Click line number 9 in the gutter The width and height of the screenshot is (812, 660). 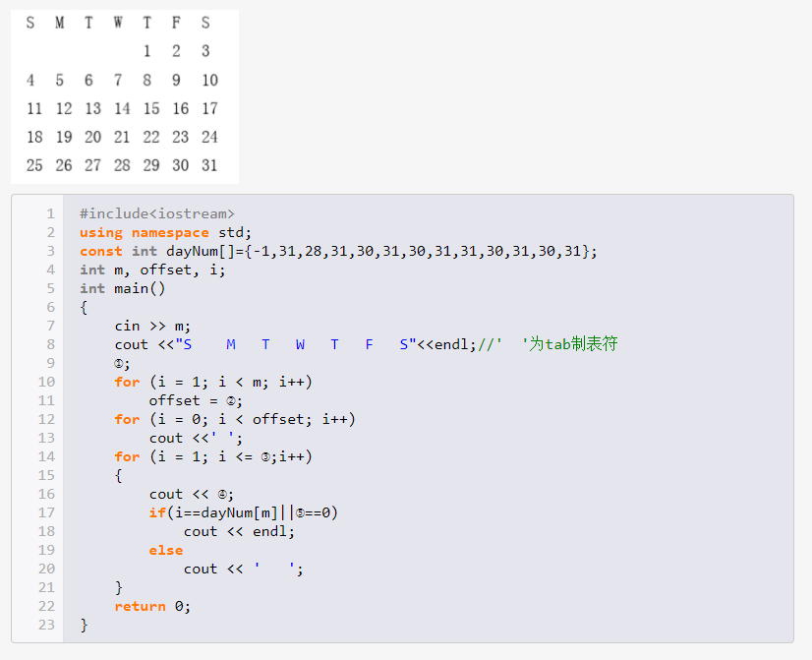pyautogui.click(x=51, y=363)
